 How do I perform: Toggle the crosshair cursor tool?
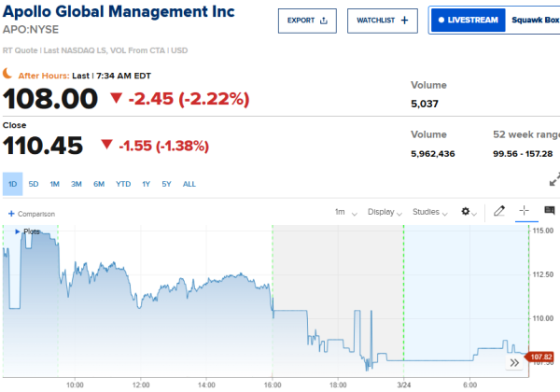[x=525, y=212]
